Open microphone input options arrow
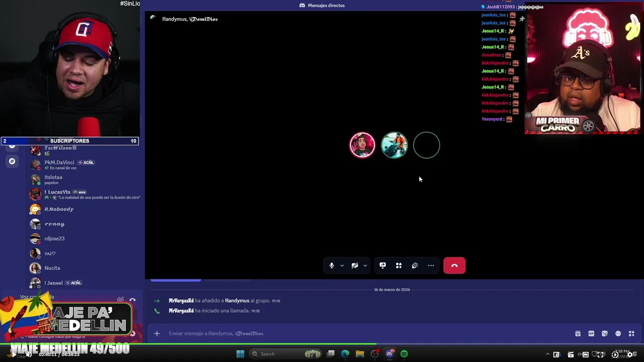The width and height of the screenshot is (644, 362). pos(342,265)
